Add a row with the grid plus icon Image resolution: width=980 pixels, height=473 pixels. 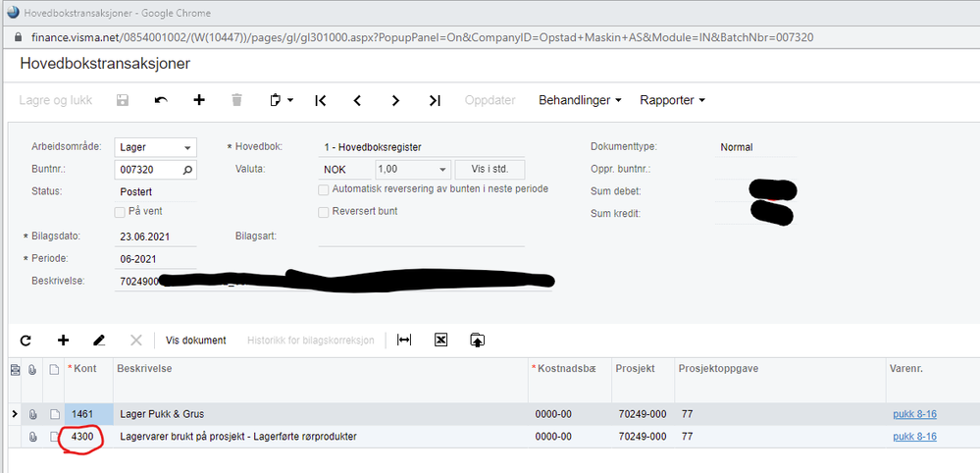tap(63, 340)
